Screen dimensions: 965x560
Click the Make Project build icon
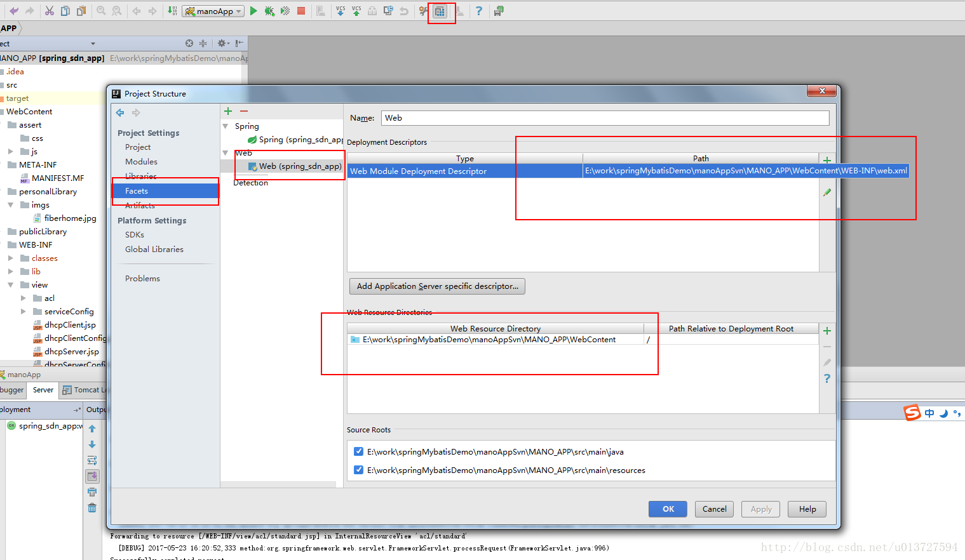click(x=172, y=11)
